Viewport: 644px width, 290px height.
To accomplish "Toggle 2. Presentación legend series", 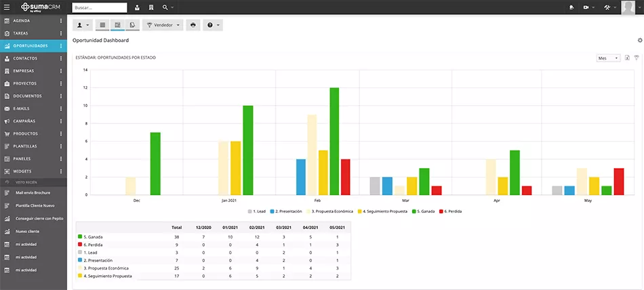I will (x=285, y=211).
